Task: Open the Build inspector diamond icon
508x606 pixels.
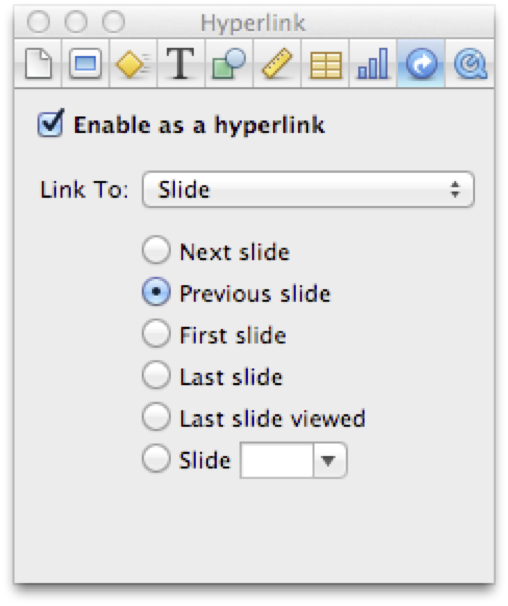Action: [133, 64]
